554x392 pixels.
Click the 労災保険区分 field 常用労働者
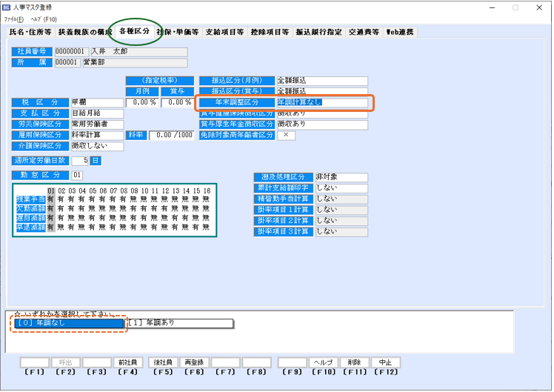click(x=98, y=124)
